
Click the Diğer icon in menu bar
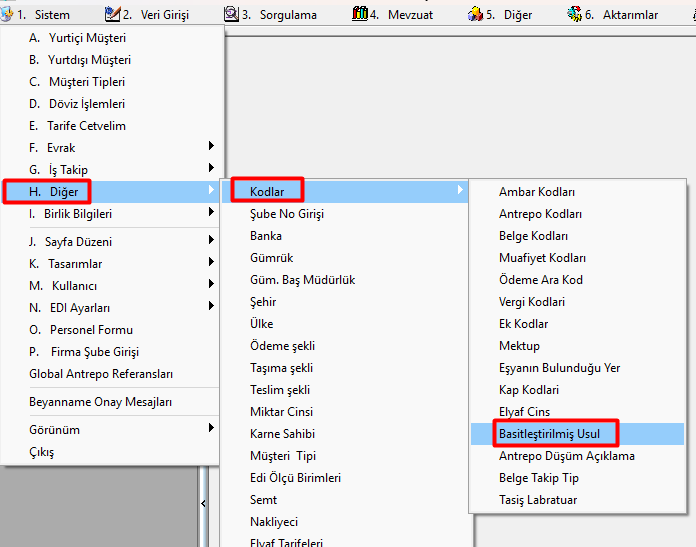coord(476,14)
